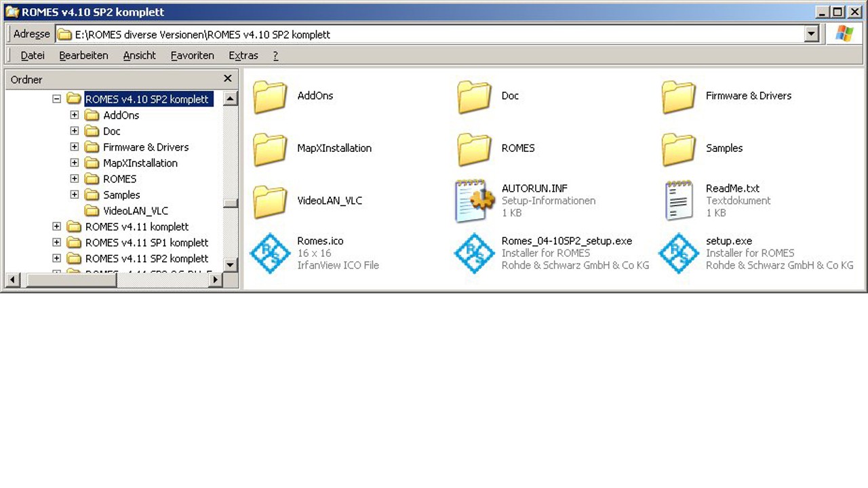Click the ROMES v4.11 SP1 komplett folder icon
Screen dimensions: 868x488
pos(74,243)
